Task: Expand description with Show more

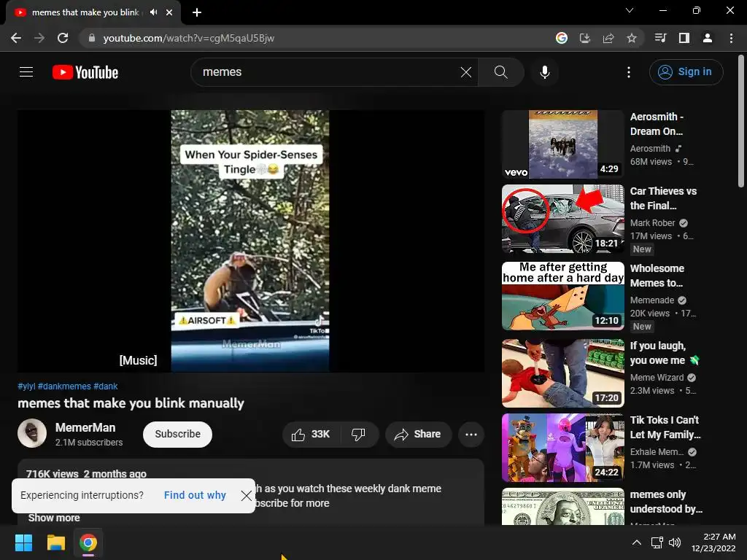Action: pos(54,518)
